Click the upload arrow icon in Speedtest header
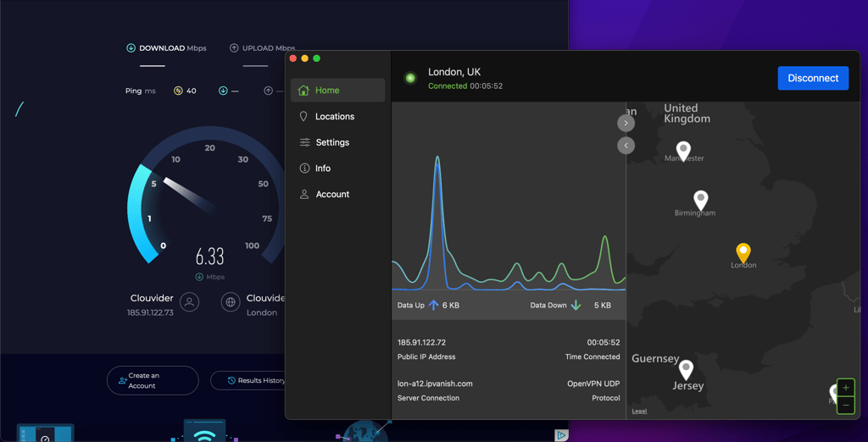 click(234, 48)
